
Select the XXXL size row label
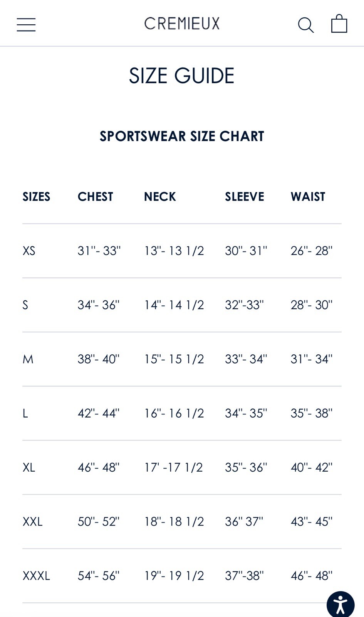click(36, 576)
